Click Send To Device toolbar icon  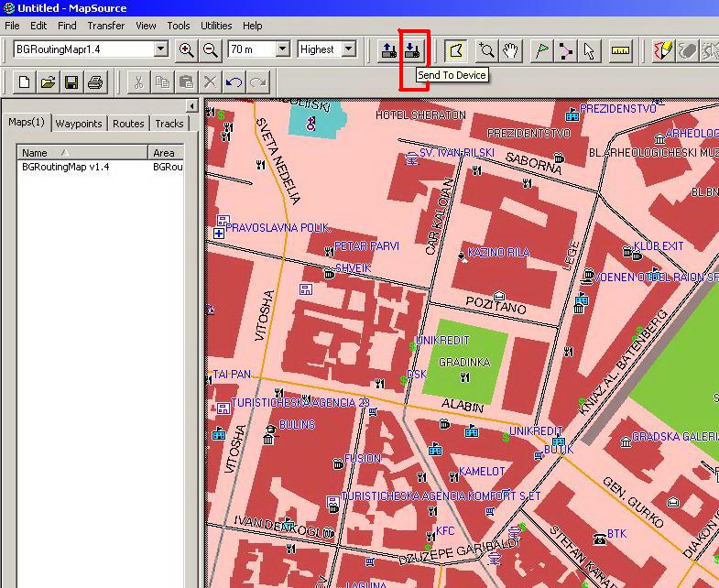coord(413,49)
